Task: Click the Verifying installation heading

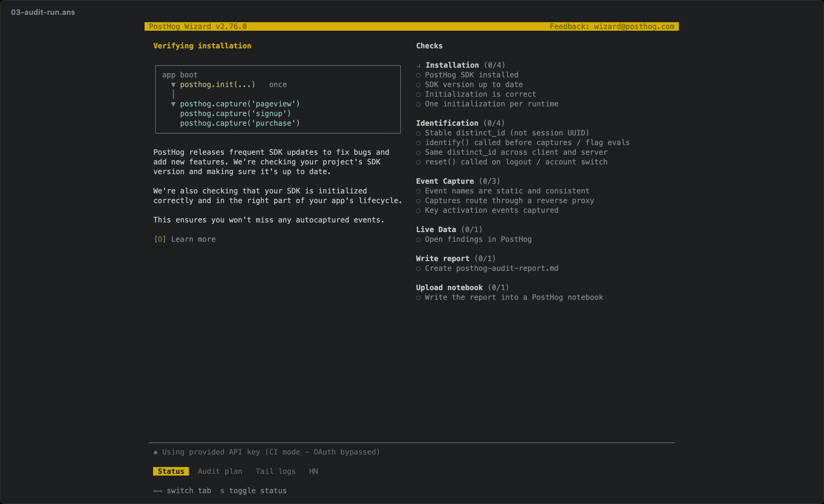Action: (202, 46)
